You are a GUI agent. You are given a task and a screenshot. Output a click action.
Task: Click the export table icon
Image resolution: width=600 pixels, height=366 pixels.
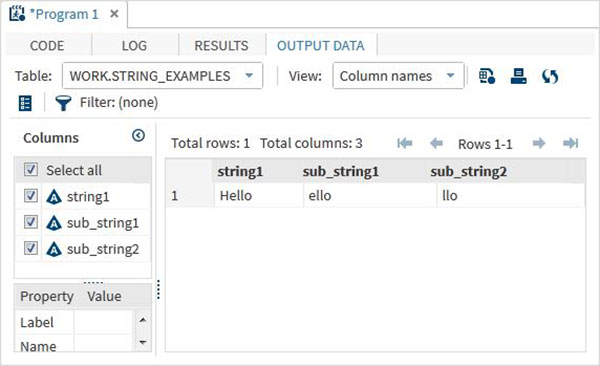(518, 76)
